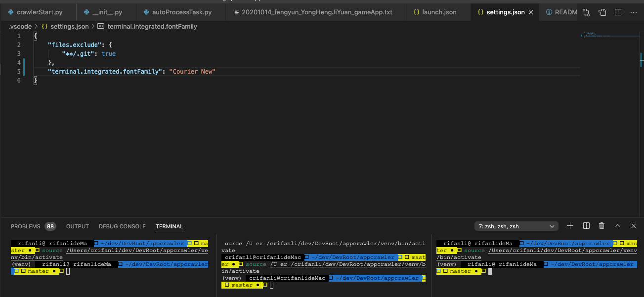Image resolution: width=644 pixels, height=297 pixels.
Task: Click the Open File icon in editor toolbar
Action: click(602, 12)
